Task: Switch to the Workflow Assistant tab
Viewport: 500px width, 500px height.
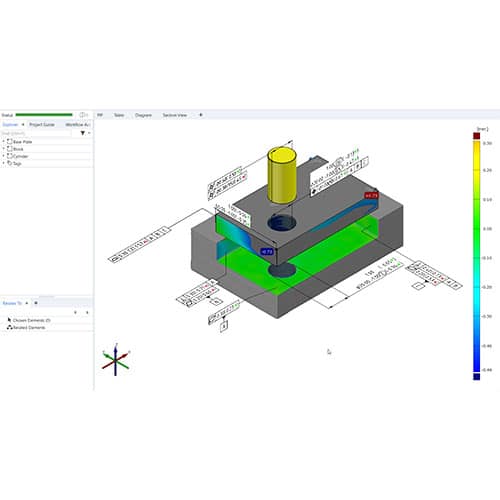Action: click(78, 124)
